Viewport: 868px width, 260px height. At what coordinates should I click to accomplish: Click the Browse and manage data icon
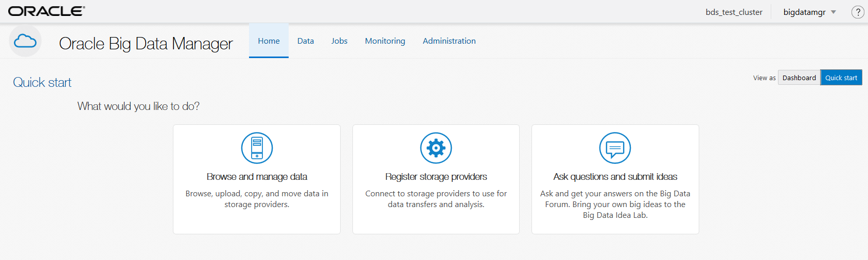[x=257, y=148]
